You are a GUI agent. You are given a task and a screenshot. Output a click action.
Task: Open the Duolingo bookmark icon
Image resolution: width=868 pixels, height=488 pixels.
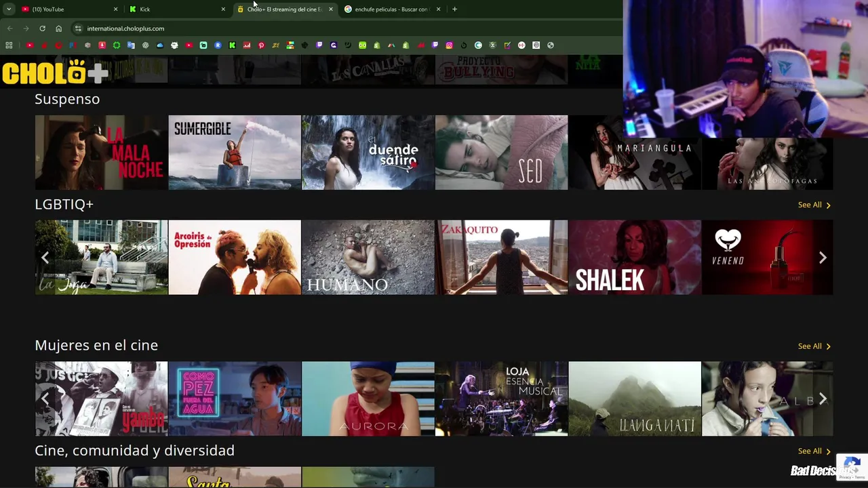[362, 45]
